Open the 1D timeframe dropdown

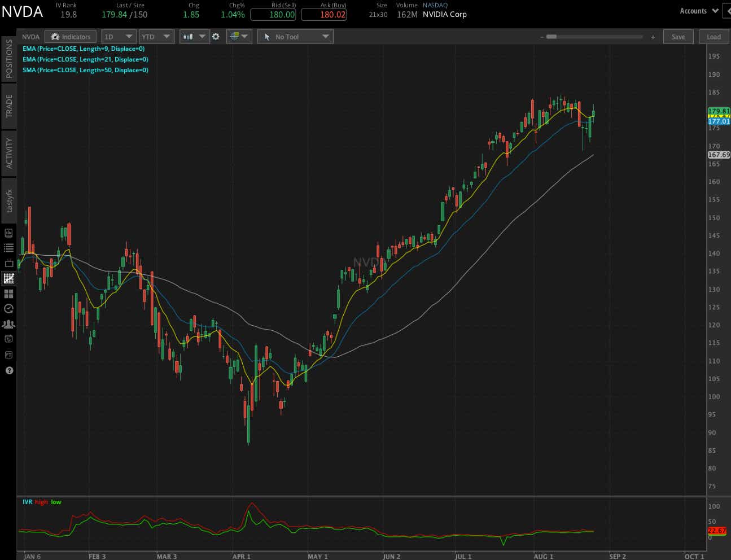[119, 36]
